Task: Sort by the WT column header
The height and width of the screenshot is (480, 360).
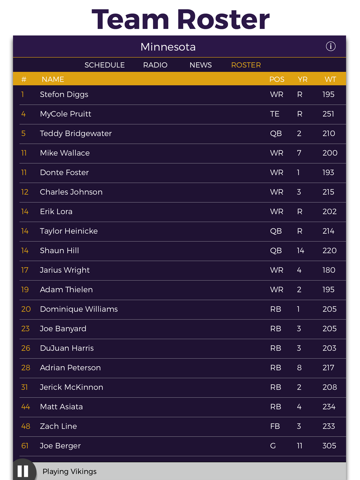Action: 330,79
